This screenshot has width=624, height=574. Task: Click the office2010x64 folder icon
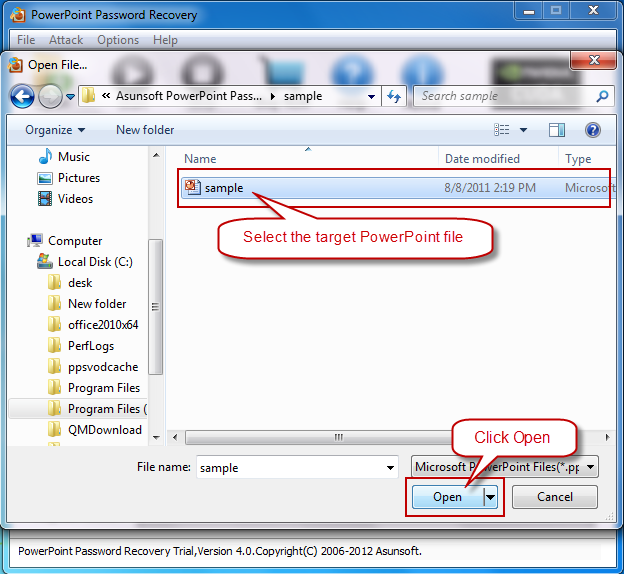click(55, 324)
